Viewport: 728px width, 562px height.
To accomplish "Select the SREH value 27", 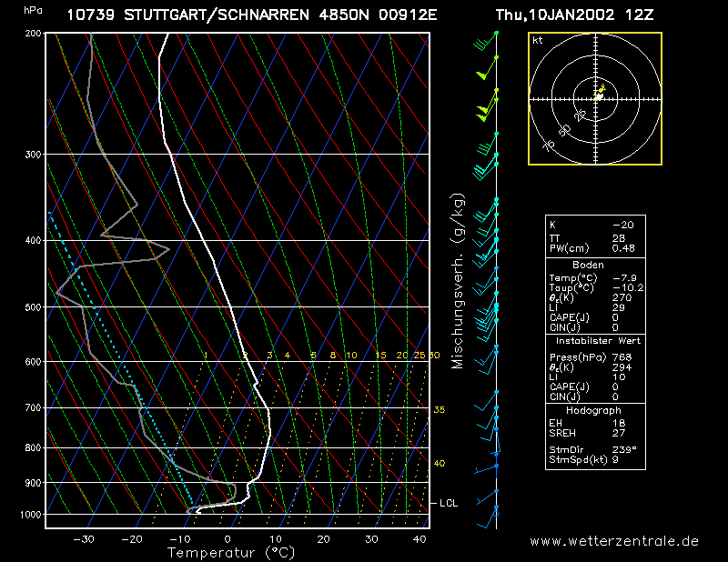I will [x=619, y=434].
